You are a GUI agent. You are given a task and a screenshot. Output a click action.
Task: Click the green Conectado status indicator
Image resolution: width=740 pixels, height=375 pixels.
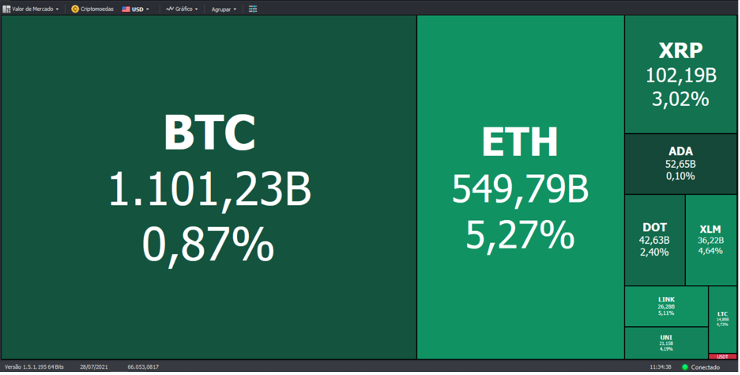pos(685,367)
